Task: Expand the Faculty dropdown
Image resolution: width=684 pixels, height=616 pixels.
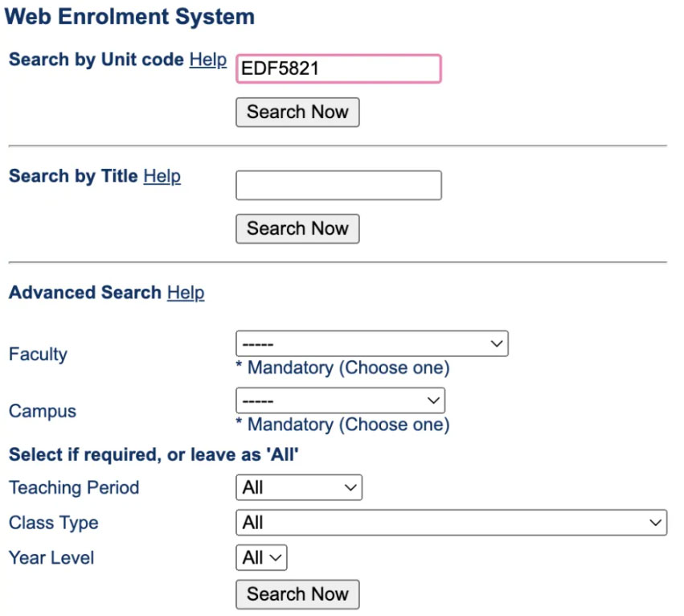Action: (x=371, y=344)
